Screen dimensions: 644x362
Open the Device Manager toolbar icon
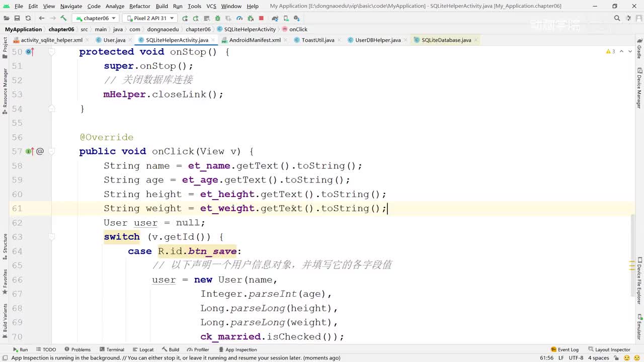click(x=285, y=18)
